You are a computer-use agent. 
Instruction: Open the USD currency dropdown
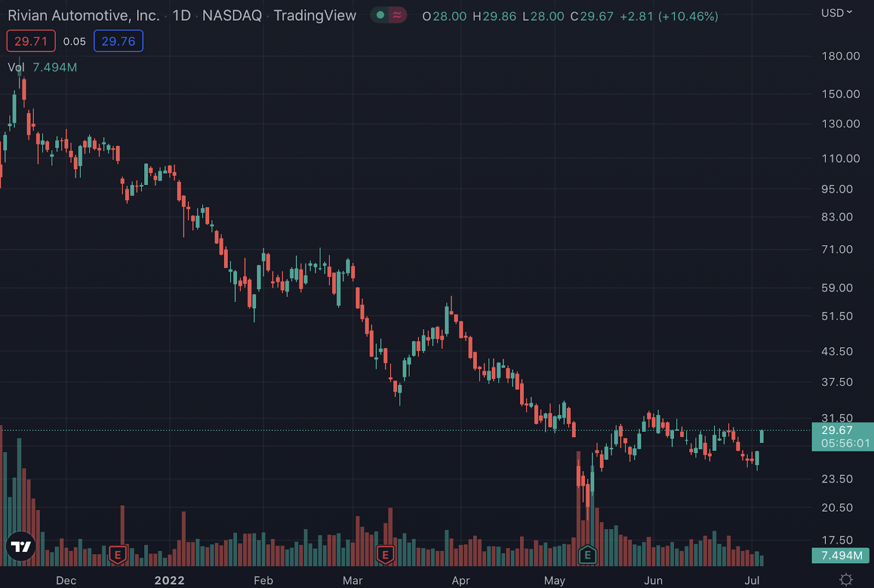coord(836,13)
